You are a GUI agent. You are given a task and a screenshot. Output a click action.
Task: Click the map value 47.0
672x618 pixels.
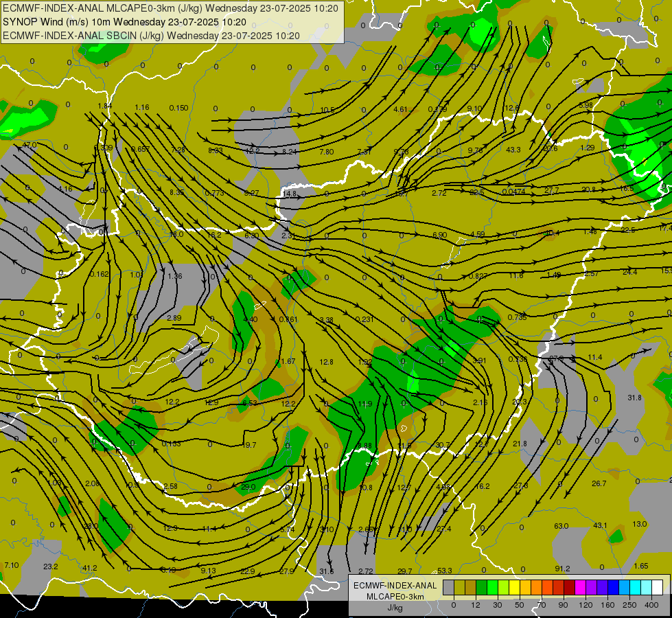click(x=30, y=146)
